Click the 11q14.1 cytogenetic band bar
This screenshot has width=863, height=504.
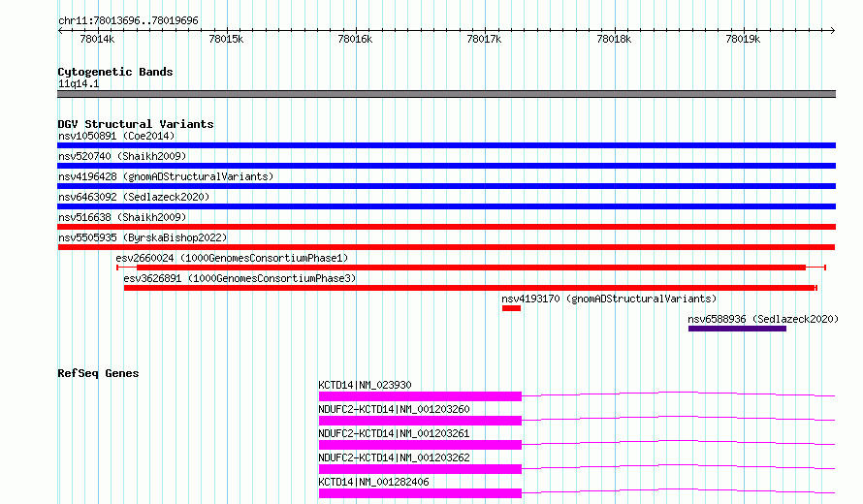(446, 94)
